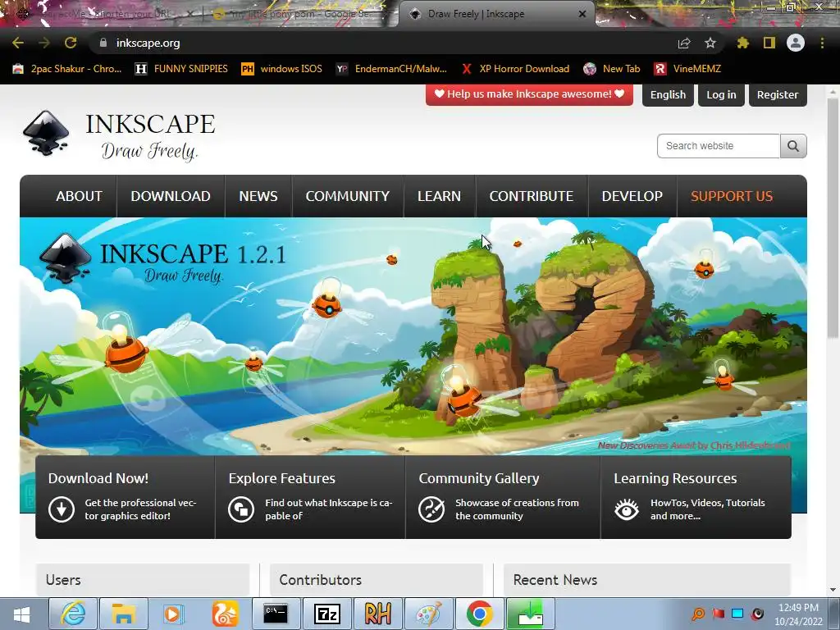Open the green download manager taskbar icon

tap(531, 614)
